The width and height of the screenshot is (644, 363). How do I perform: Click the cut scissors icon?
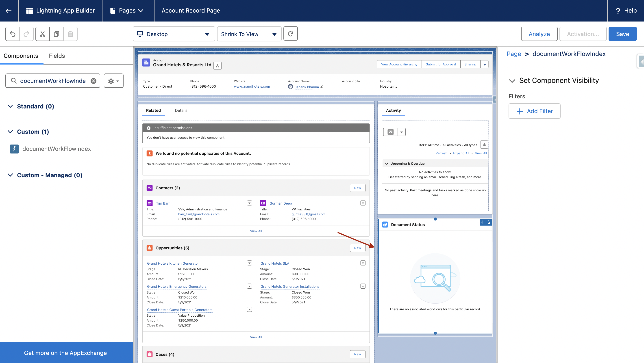click(43, 34)
